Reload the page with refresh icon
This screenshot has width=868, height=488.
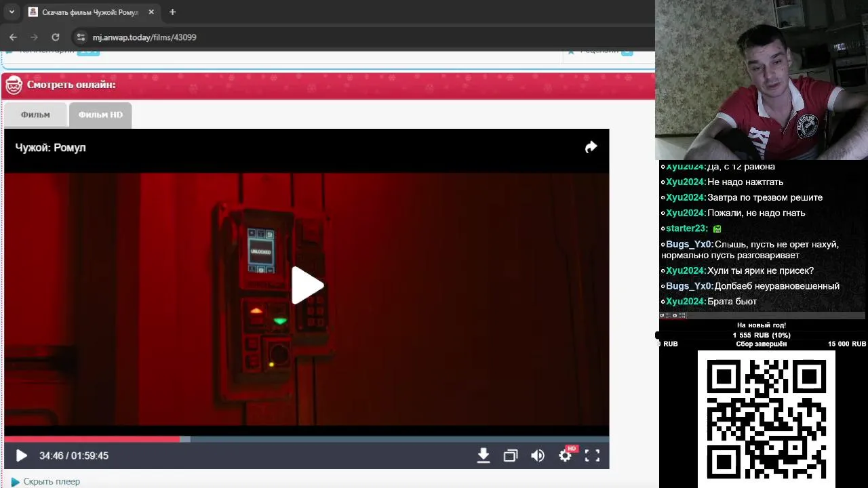tap(56, 37)
